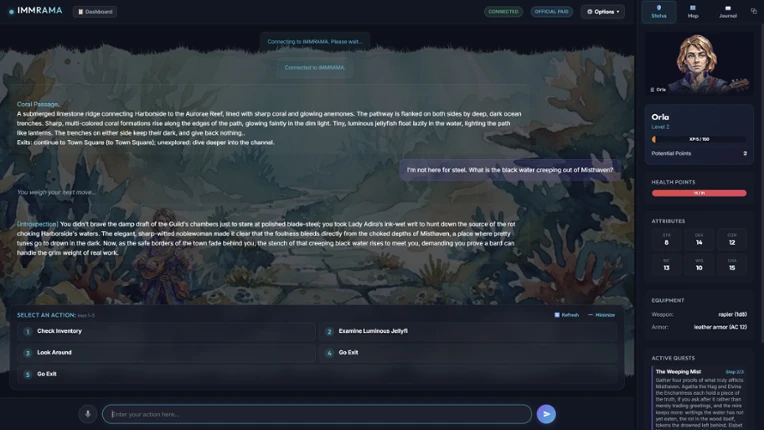Image resolution: width=764 pixels, height=430 pixels.
Task: Click the OFFICIAL PAID badge
Action: tap(552, 12)
